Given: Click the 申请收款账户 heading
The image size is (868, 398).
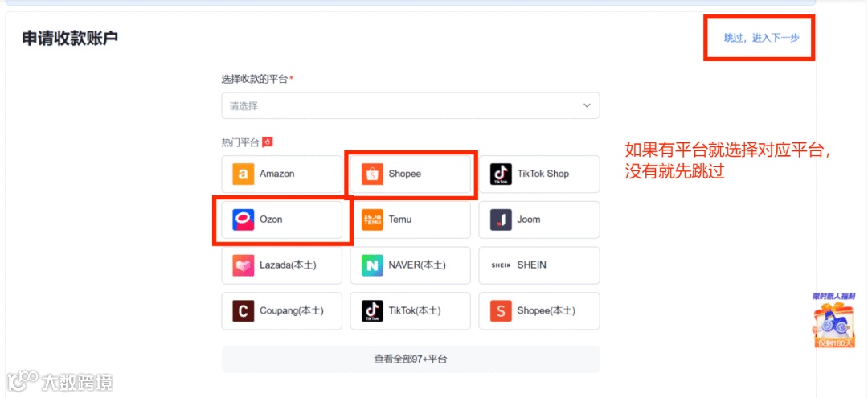Looking at the screenshot, I should click(x=70, y=38).
